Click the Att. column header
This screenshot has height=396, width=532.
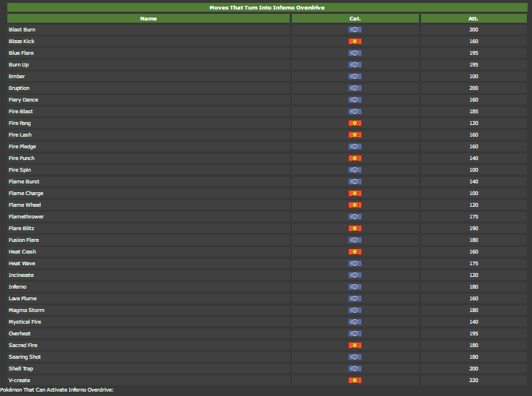pyautogui.click(x=474, y=18)
